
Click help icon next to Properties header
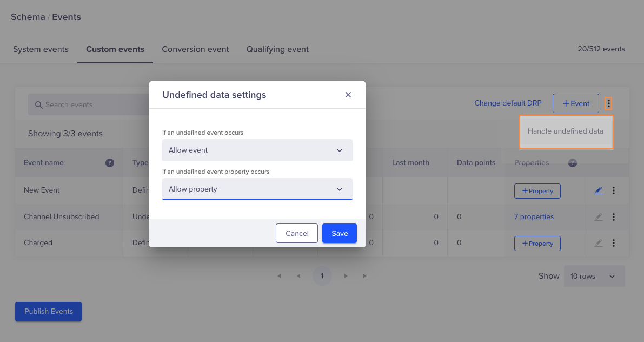click(573, 163)
